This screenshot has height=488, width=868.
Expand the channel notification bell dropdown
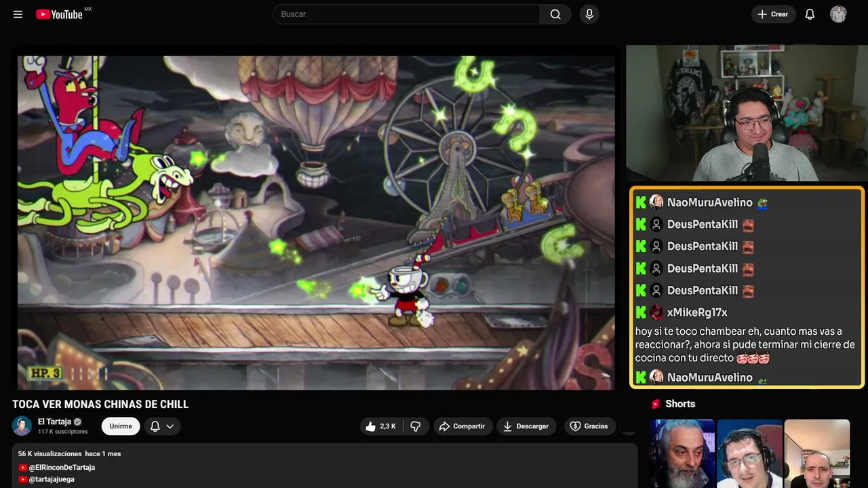tap(161, 426)
